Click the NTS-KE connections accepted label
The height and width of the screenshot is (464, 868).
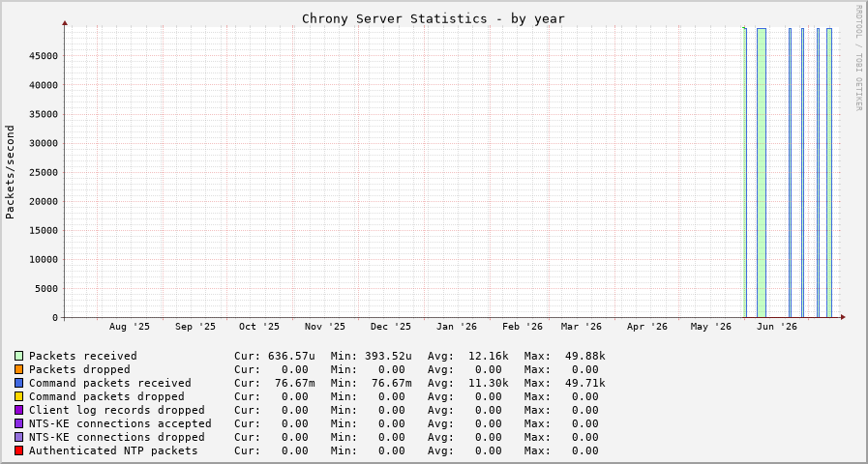(120, 423)
